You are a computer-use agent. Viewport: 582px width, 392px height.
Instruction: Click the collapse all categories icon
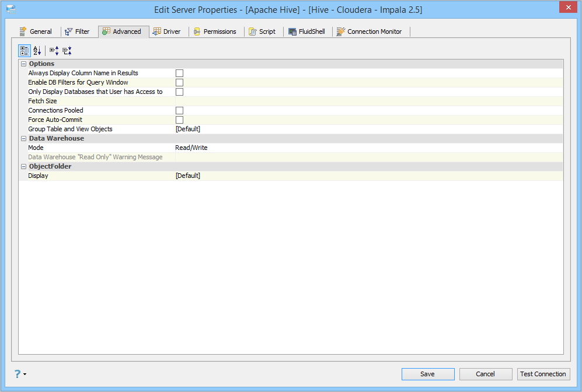(x=67, y=51)
